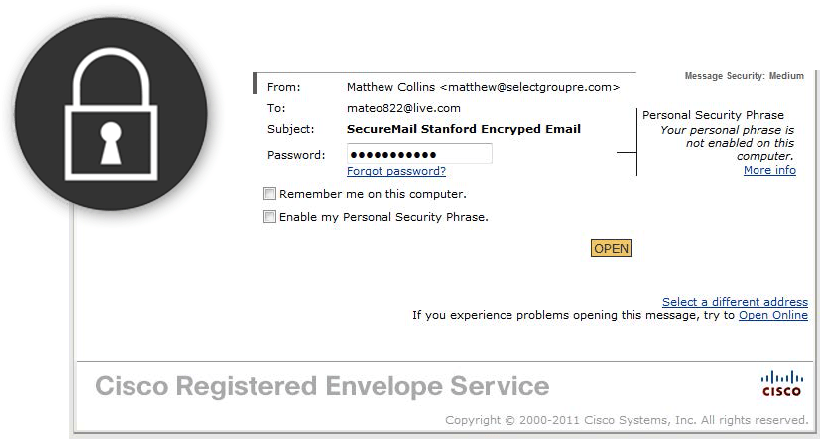Viewport: 820px width, 439px height.
Task: Click the Personal Security Phrase heading
Action: (712, 115)
